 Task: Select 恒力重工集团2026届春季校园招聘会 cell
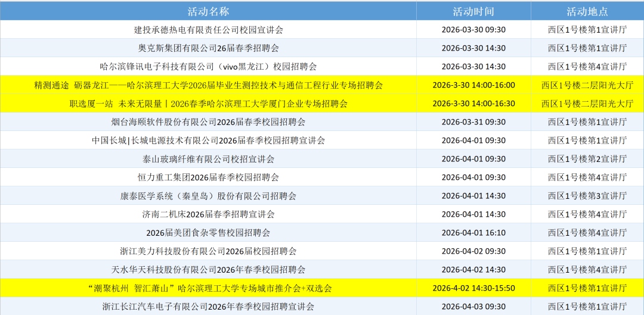click(x=208, y=177)
